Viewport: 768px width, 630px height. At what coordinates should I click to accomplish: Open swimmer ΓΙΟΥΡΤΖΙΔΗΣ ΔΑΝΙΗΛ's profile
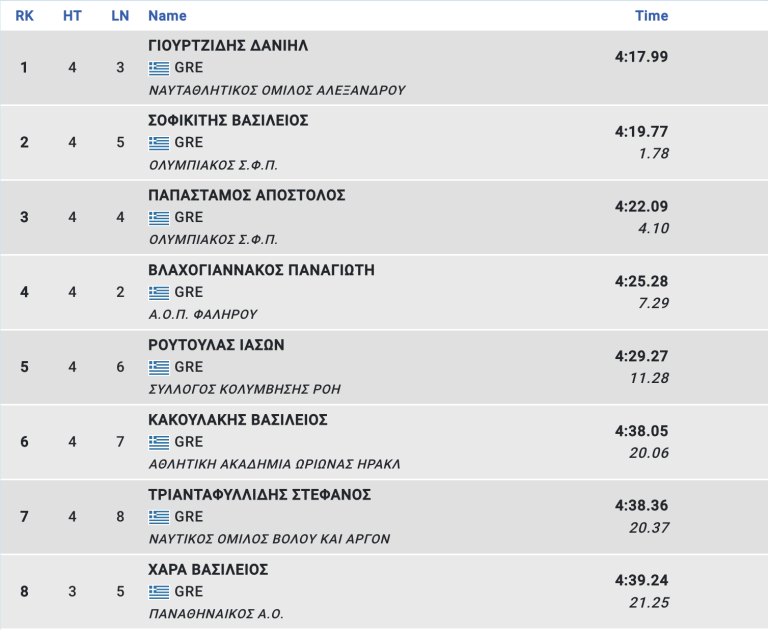click(x=228, y=45)
